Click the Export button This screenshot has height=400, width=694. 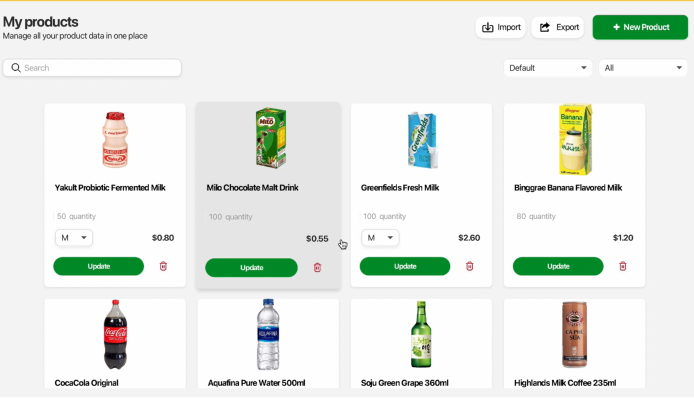pos(558,27)
